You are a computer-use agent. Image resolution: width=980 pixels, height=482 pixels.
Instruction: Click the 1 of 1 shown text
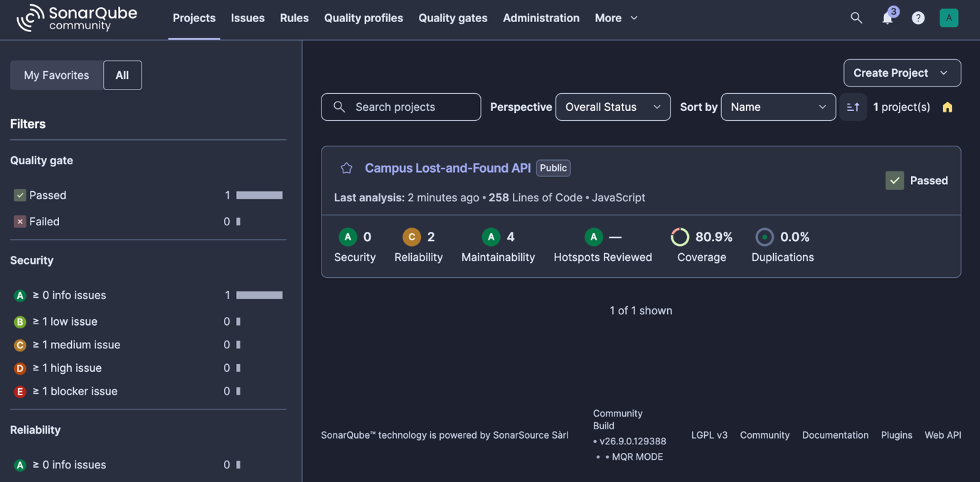641,311
